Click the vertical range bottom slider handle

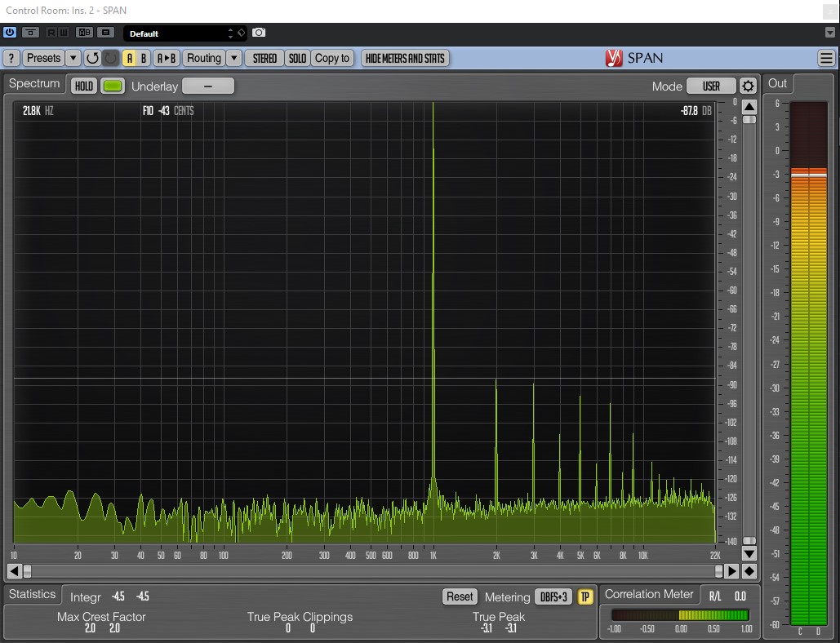[749, 541]
